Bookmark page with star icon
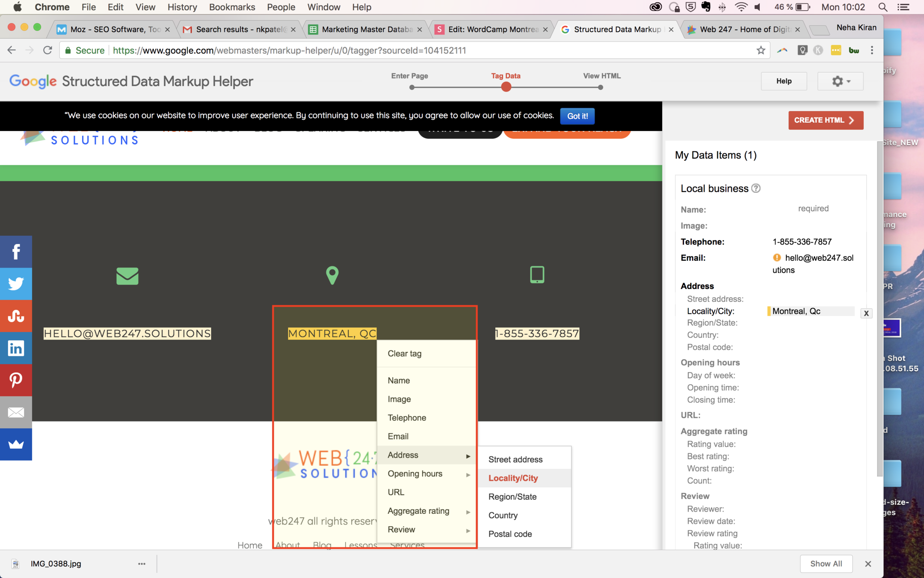The width and height of the screenshot is (924, 578). point(761,51)
